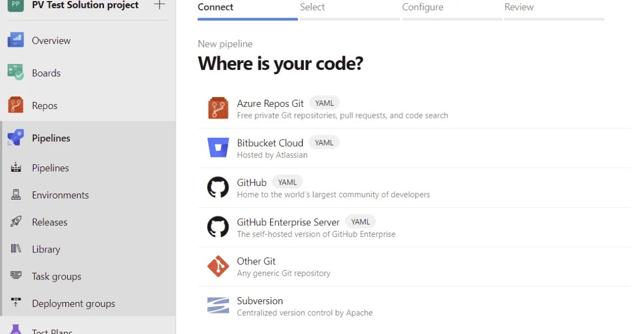Open the Repos icon in sidebar
The width and height of the screenshot is (644, 334).
(x=15, y=105)
